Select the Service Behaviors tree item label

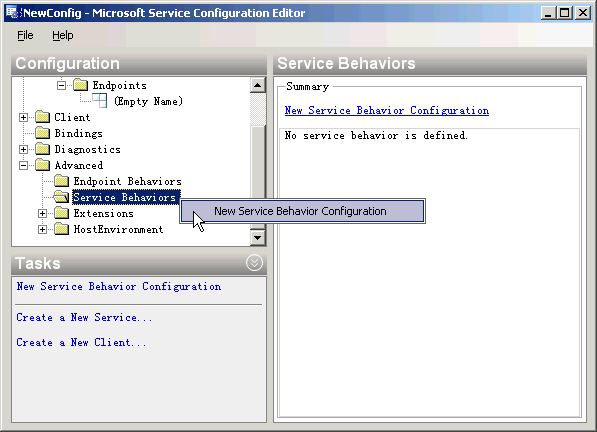tap(125, 197)
